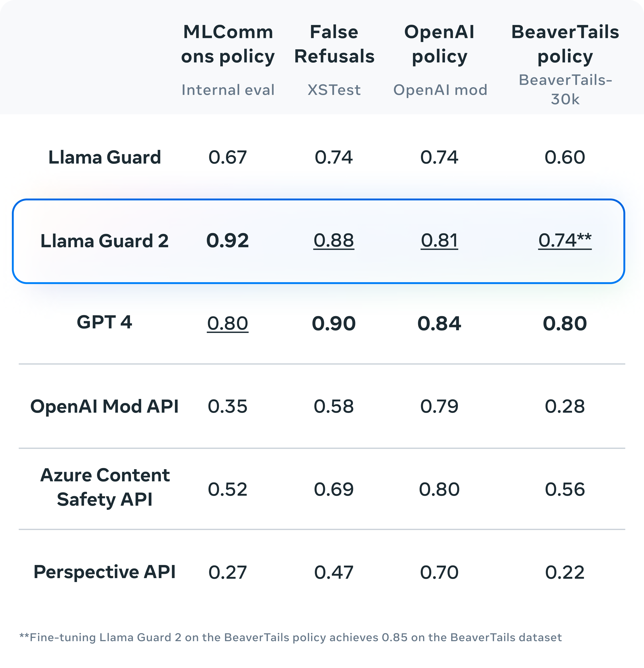Select the OpenAI policy column header

(x=440, y=44)
